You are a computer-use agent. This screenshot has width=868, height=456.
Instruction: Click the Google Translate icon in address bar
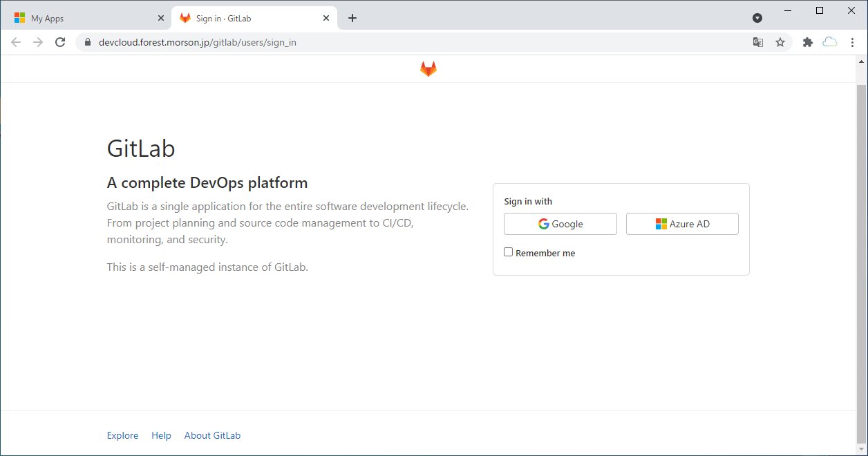point(758,42)
